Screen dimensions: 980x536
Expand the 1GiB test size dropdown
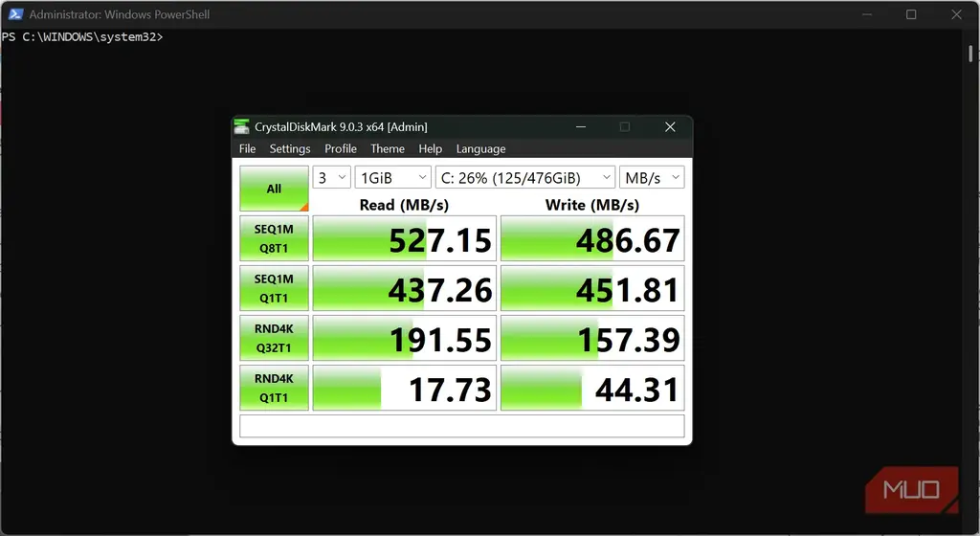(393, 177)
